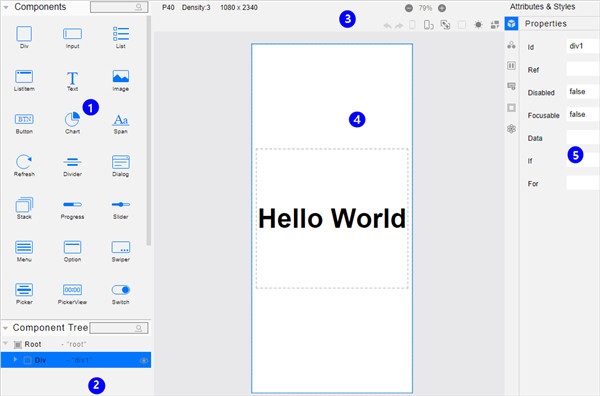Select the Slider component icon
This screenshot has height=396, width=600.
(x=121, y=204)
